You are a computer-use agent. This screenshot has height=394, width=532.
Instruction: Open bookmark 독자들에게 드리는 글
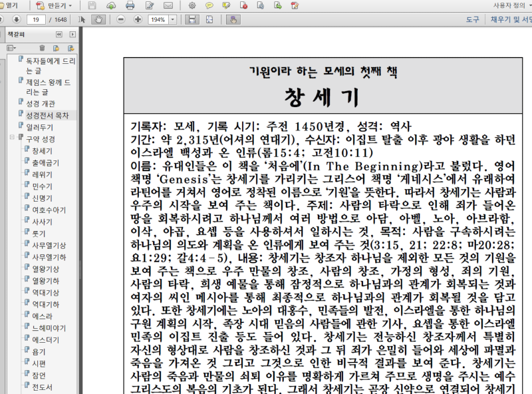pos(51,65)
